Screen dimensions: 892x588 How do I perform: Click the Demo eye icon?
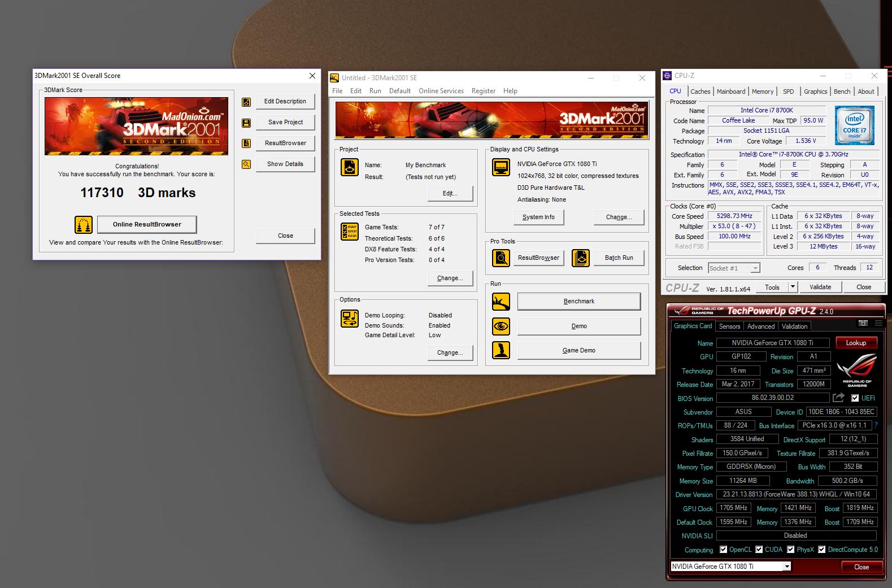pyautogui.click(x=501, y=326)
